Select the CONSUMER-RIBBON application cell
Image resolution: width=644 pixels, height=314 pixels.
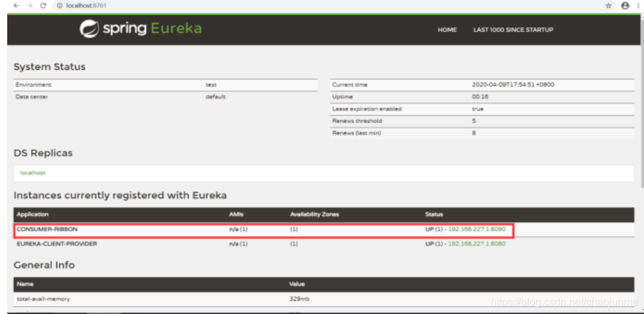click(x=47, y=229)
